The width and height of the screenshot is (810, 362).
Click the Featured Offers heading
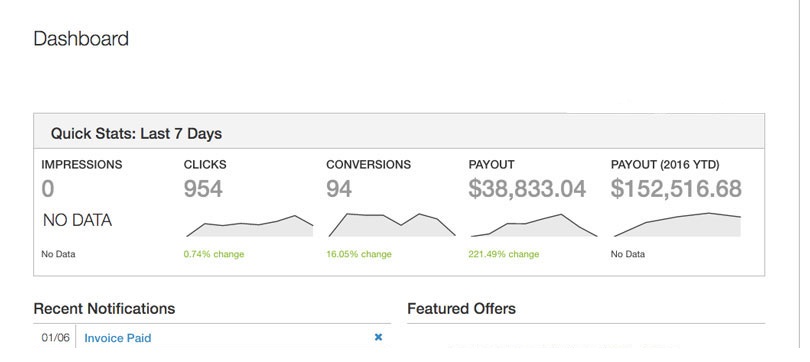pyautogui.click(x=461, y=309)
